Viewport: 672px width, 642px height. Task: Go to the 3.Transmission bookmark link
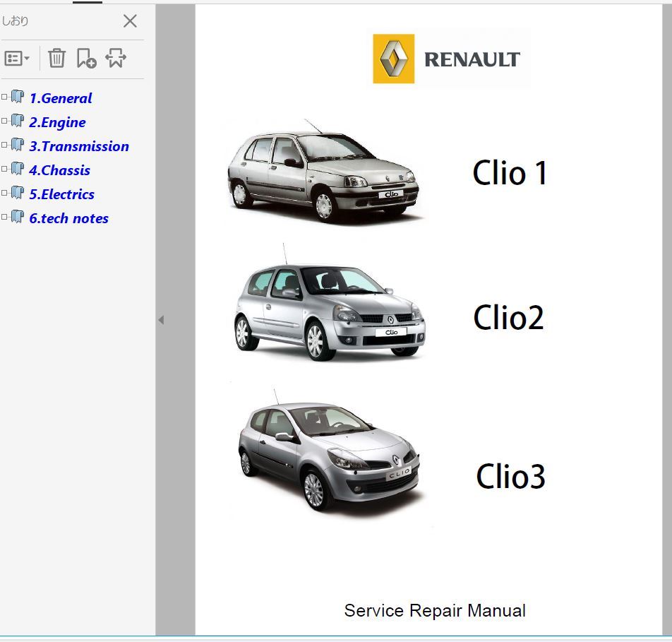pos(79,146)
